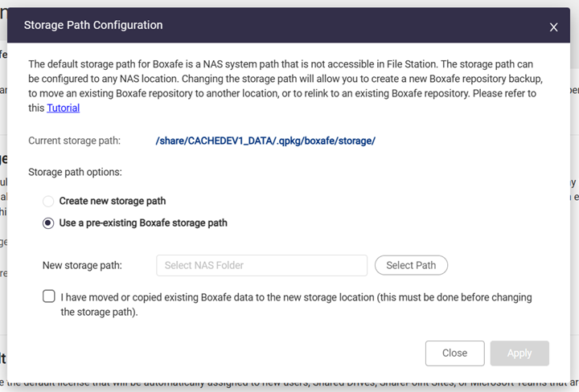Click the Select NAS Folder input field
The height and width of the screenshot is (392, 579).
[x=261, y=265]
